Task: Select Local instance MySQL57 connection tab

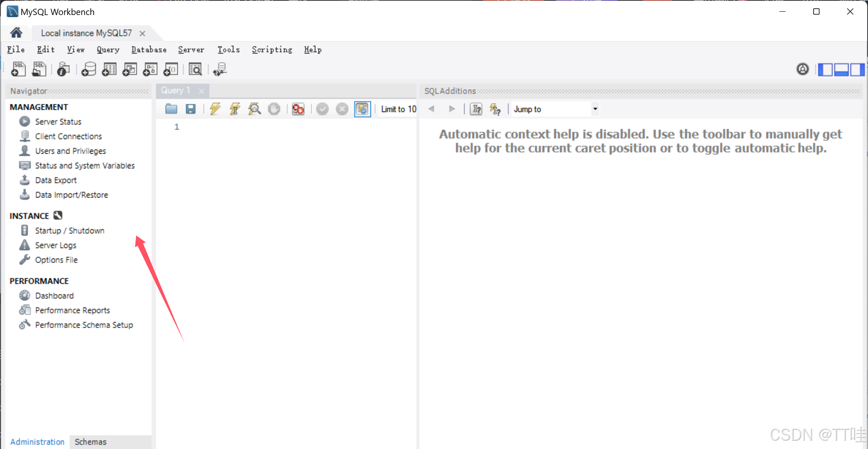Action: pos(86,33)
